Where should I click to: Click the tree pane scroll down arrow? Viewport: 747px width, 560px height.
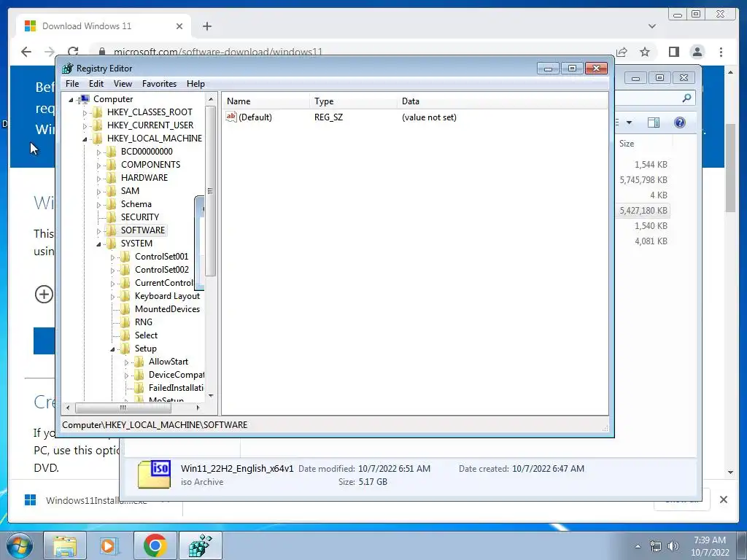pyautogui.click(x=211, y=396)
